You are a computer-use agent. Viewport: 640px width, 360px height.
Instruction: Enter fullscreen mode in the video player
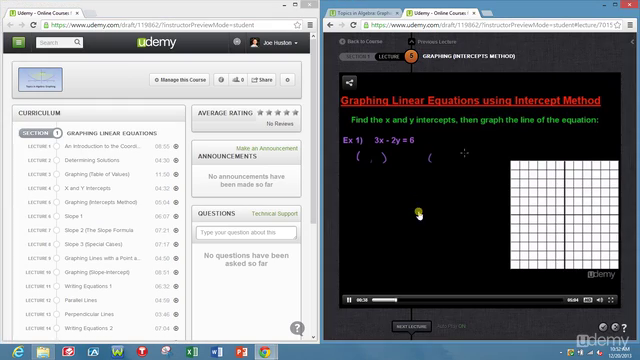pyautogui.click(x=611, y=300)
